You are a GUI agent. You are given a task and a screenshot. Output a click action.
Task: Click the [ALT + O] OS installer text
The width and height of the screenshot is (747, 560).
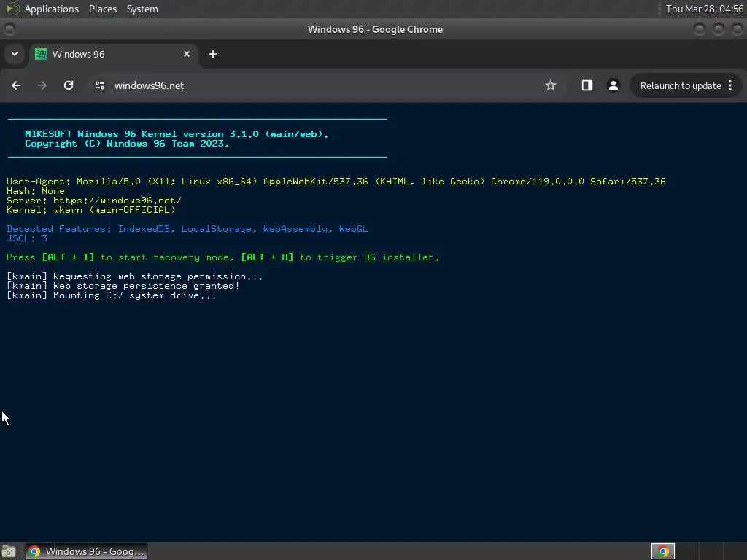267,257
